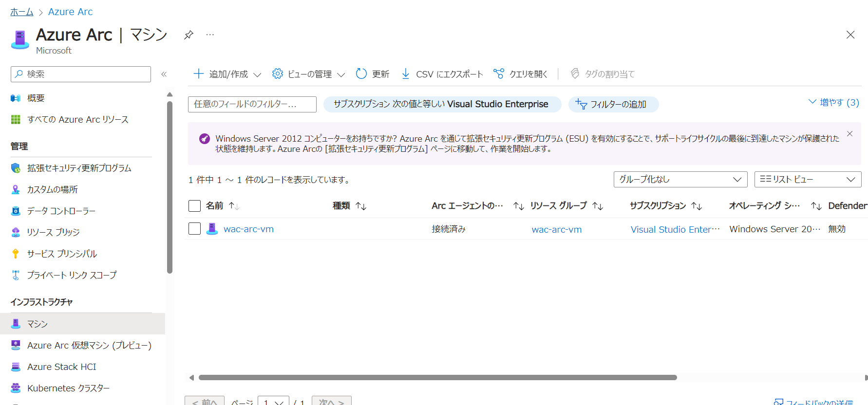The width and height of the screenshot is (868, 405).
Task: Sort by 種類 column
Action: coord(349,206)
